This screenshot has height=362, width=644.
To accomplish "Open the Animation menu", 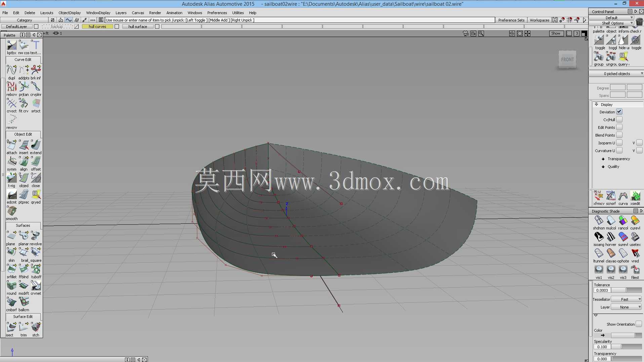I will 174,13.
